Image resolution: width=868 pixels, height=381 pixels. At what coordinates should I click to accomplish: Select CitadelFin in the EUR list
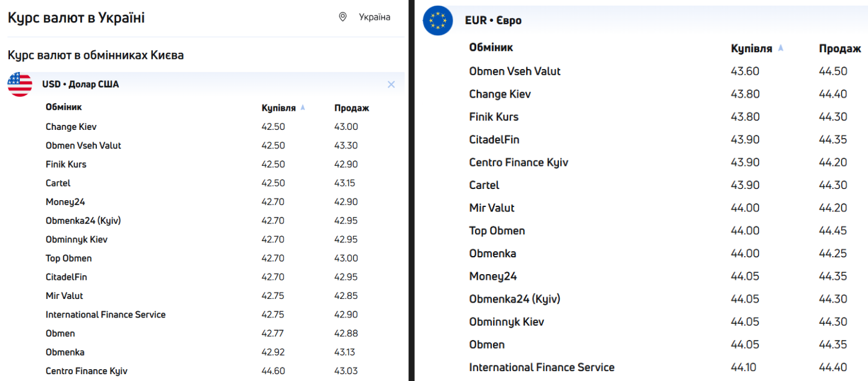[494, 139]
